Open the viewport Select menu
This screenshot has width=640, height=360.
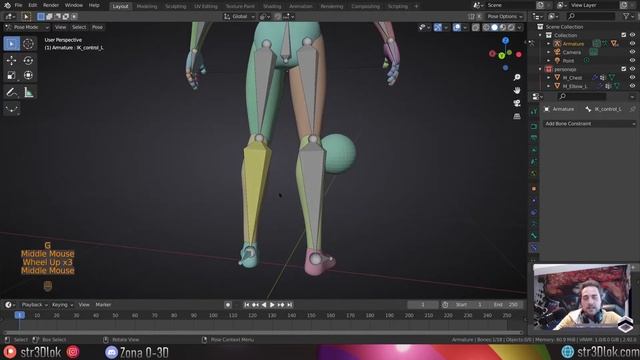(79, 27)
